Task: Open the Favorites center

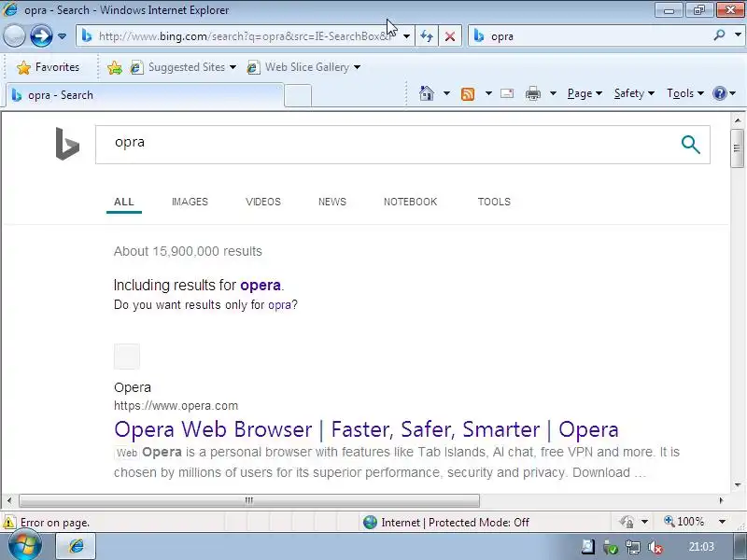Action: [x=48, y=67]
